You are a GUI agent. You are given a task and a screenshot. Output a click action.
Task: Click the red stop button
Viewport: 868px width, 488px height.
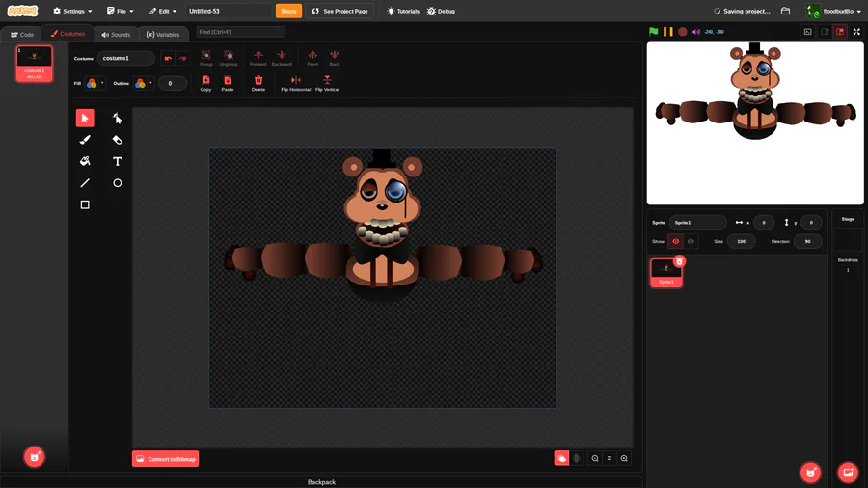point(683,32)
